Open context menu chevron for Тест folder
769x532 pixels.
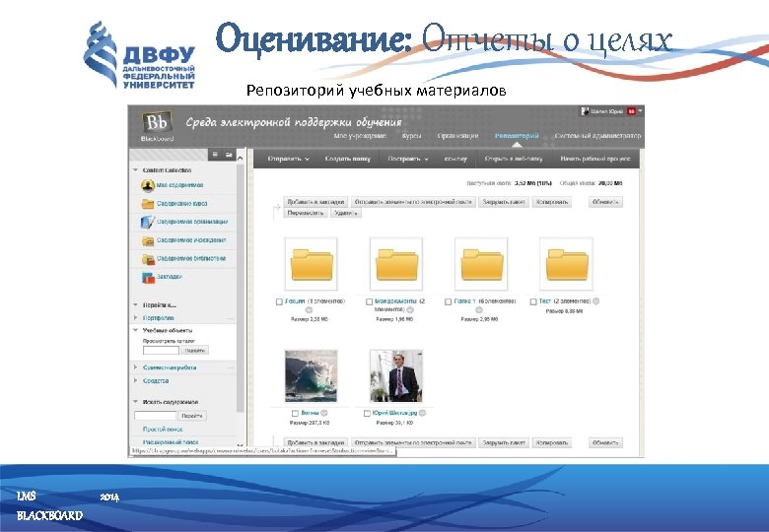click(595, 301)
